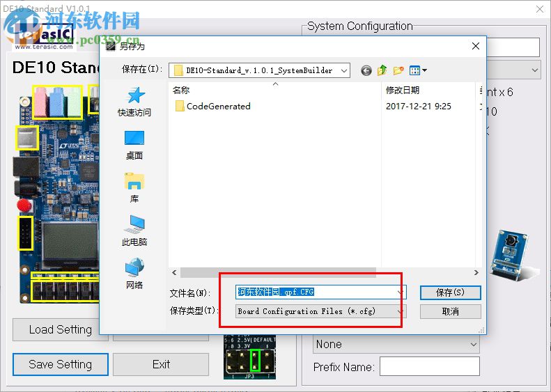Click date 2017-12-21 9:25 cell
The height and width of the screenshot is (392, 551).
point(418,106)
